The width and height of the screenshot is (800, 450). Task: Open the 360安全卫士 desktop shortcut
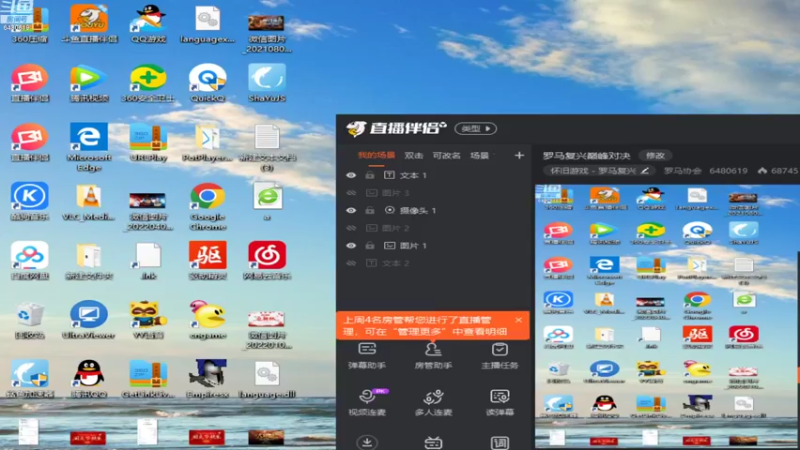tap(148, 83)
